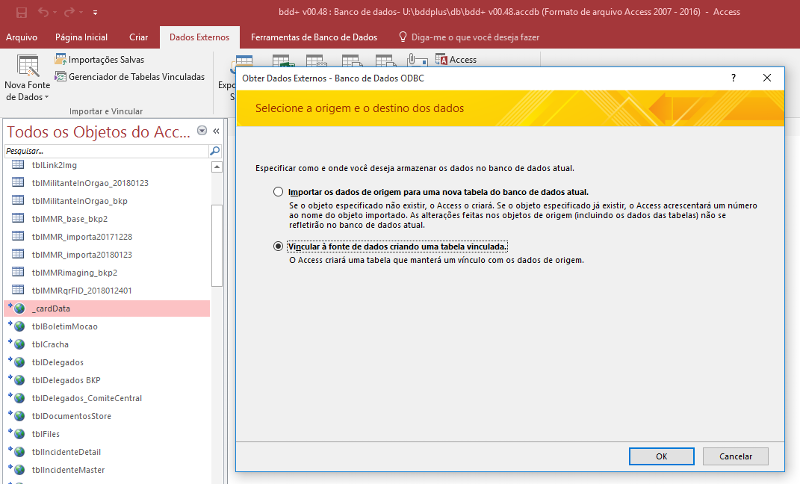
Task: Click globe icon of tblDelegados_ComiteCentral
Action: (x=18, y=398)
